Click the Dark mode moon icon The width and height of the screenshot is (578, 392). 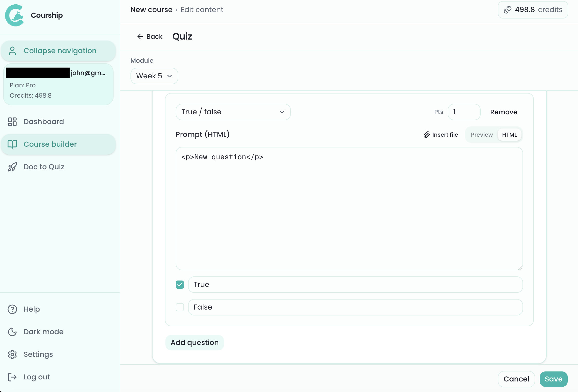tap(12, 332)
